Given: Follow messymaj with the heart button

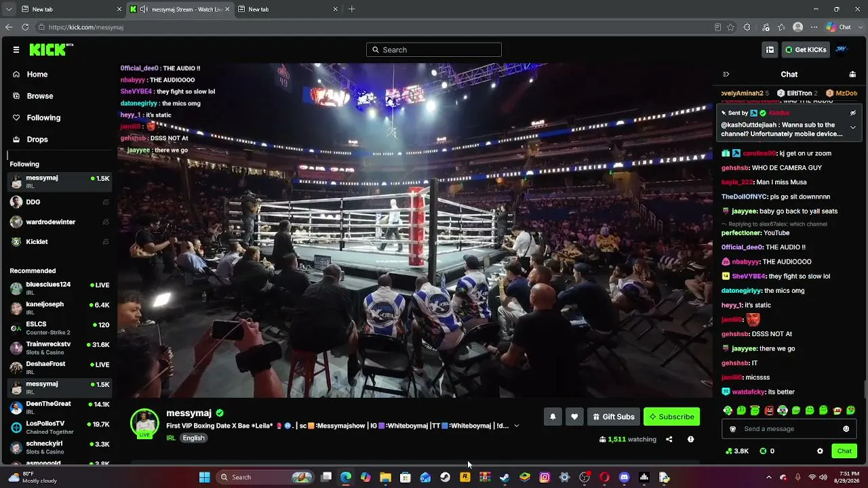Looking at the screenshot, I should pos(574,417).
